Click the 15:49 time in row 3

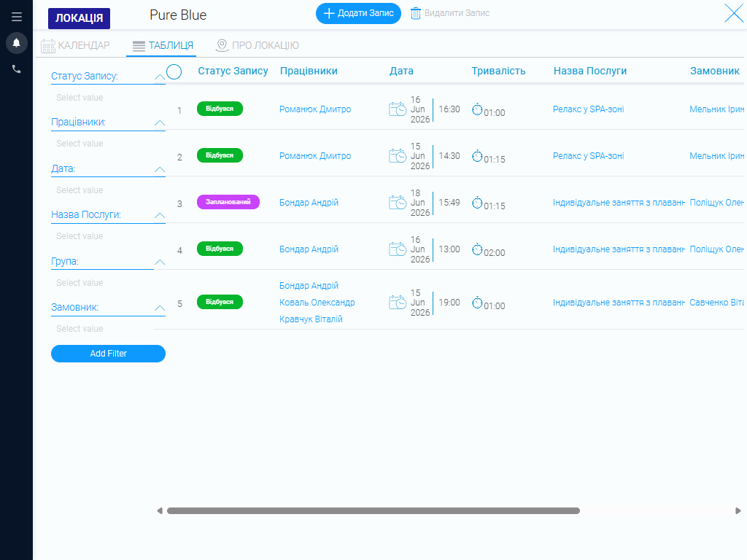tap(449, 203)
